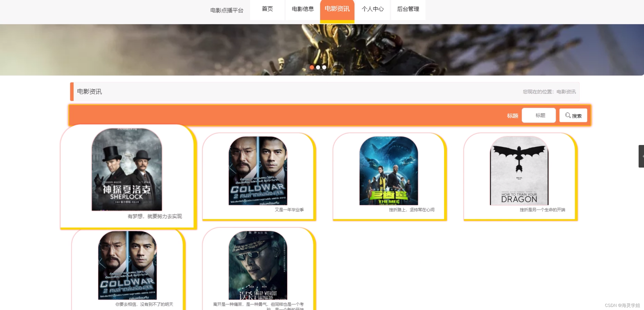Switch to the 电影信息 tab
This screenshot has height=310, width=644.
[x=303, y=9]
